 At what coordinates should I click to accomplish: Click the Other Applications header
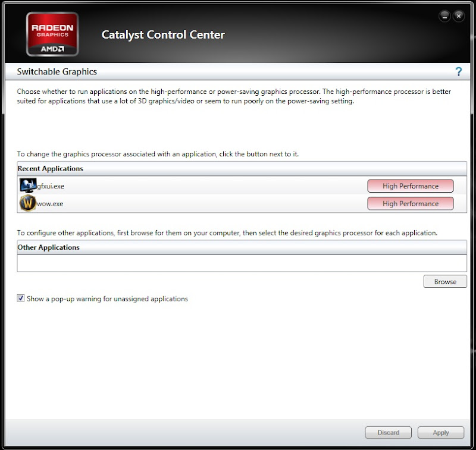[x=242, y=247]
